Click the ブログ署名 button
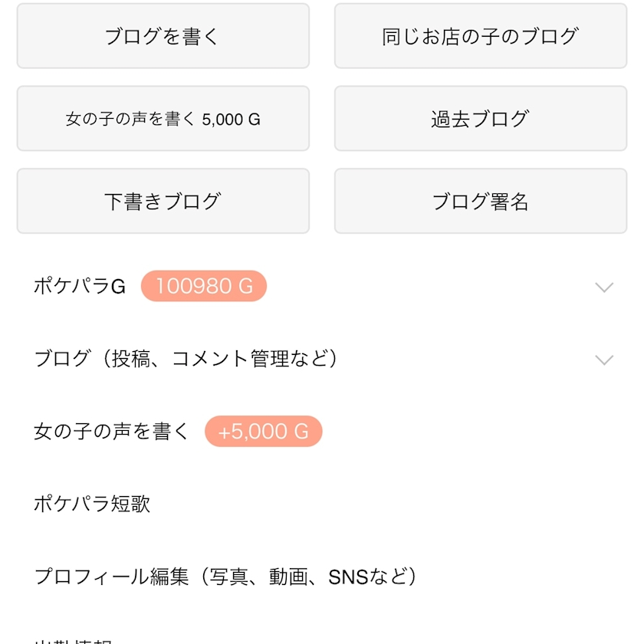 pyautogui.click(x=480, y=202)
